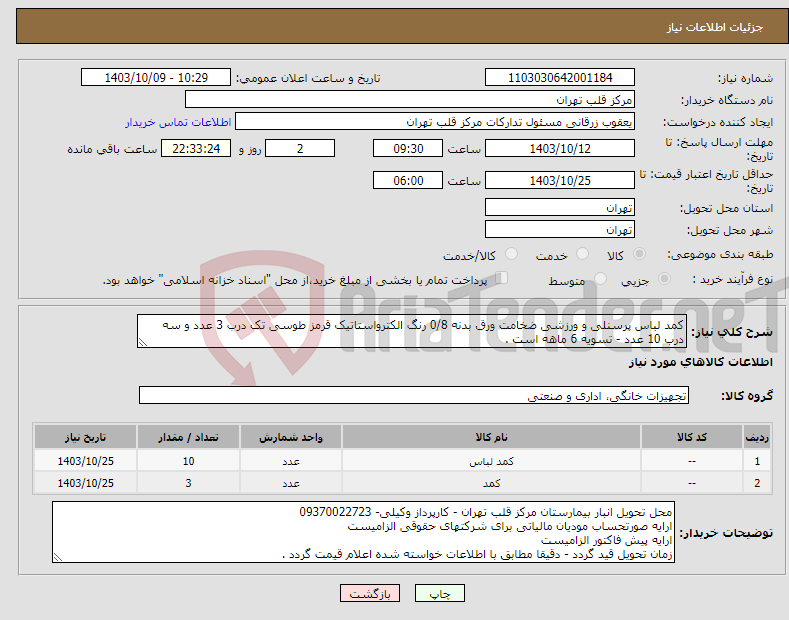Click the عدد unit cell in row 1

tap(291, 461)
